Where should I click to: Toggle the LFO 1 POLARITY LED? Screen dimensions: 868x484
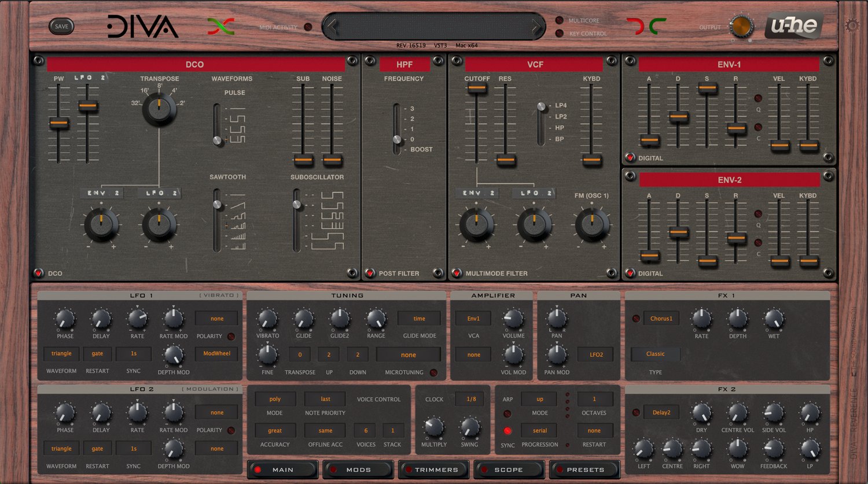click(x=231, y=337)
